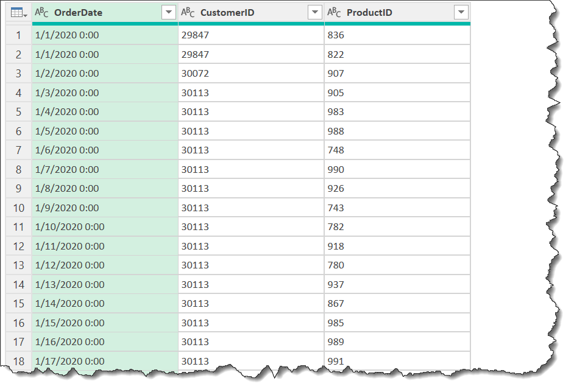This screenshot has width=574, height=392.
Task: Click ProductID cell 937
Action: [x=397, y=284]
